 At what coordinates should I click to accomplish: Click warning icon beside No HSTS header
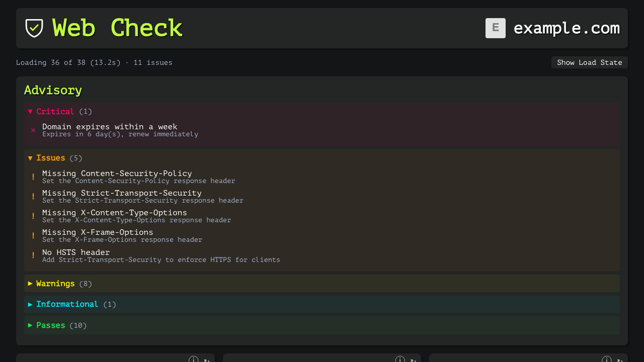pos(33,255)
